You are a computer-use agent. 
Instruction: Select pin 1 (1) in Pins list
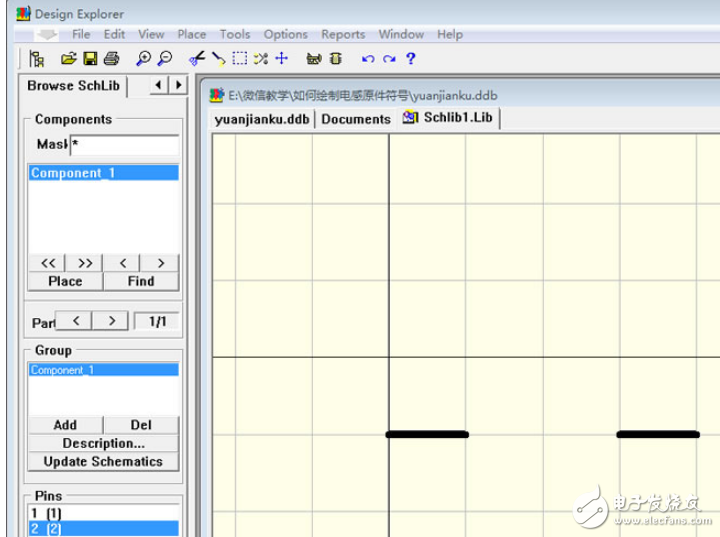pyautogui.click(x=47, y=512)
